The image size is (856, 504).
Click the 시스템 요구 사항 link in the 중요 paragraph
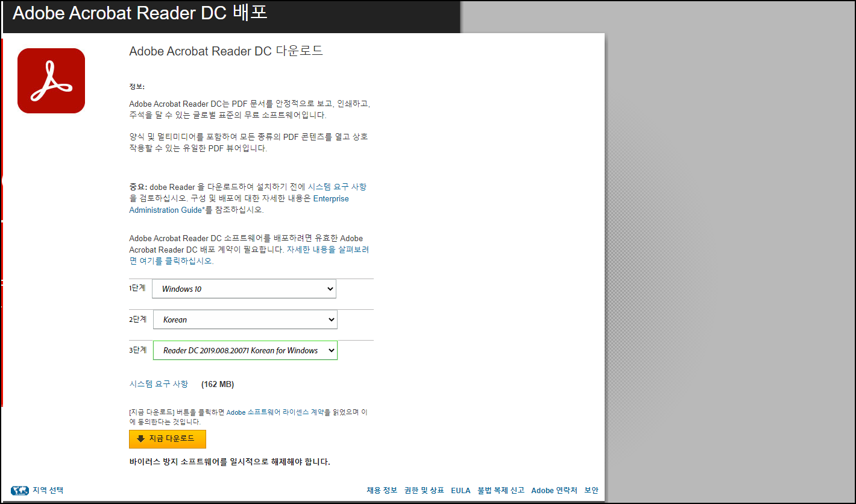[337, 187]
